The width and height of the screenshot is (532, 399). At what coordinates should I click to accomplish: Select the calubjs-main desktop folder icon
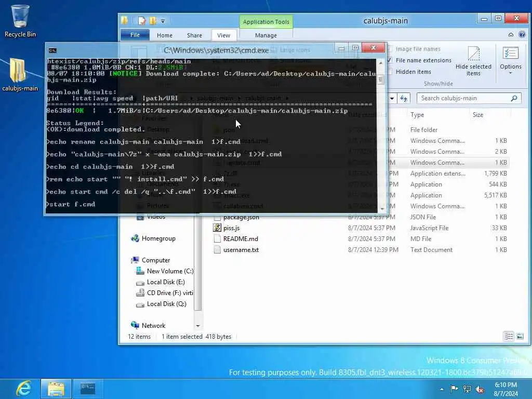pyautogui.click(x=20, y=75)
